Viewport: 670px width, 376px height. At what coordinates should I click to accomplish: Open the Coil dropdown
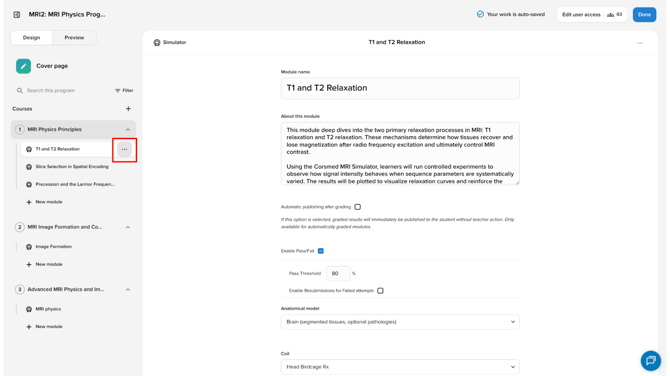coord(400,367)
